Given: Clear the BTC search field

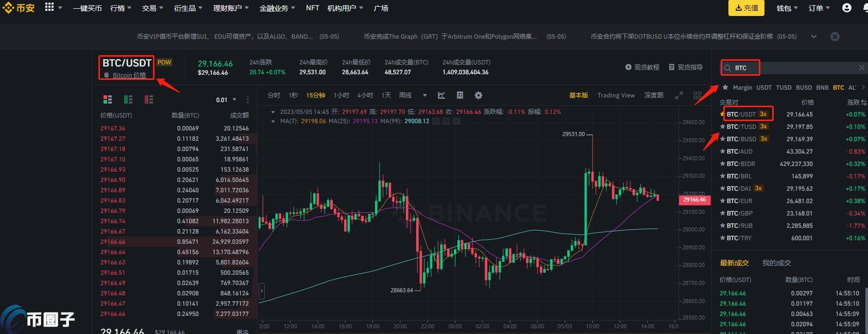Looking at the screenshot, I should tap(861, 68).
